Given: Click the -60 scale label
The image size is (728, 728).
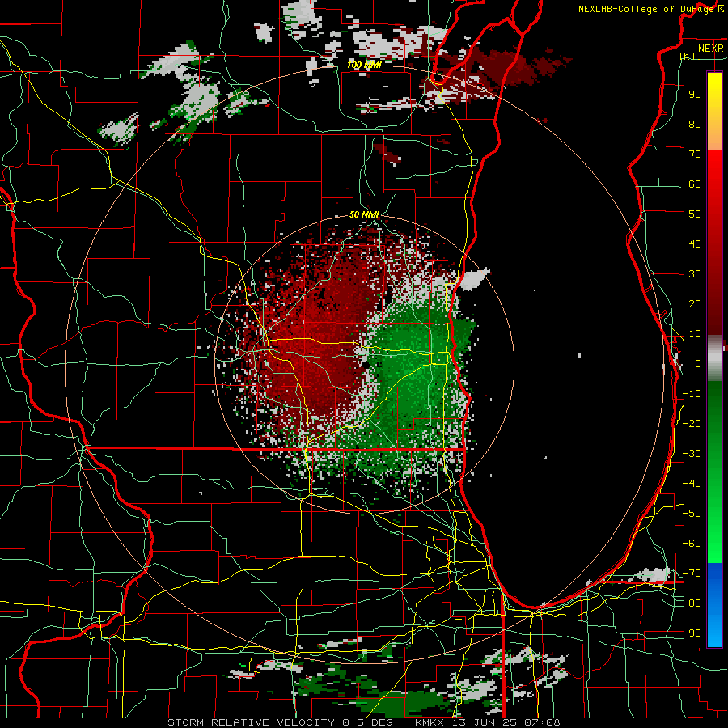Looking at the screenshot, I should pyautogui.click(x=692, y=544).
